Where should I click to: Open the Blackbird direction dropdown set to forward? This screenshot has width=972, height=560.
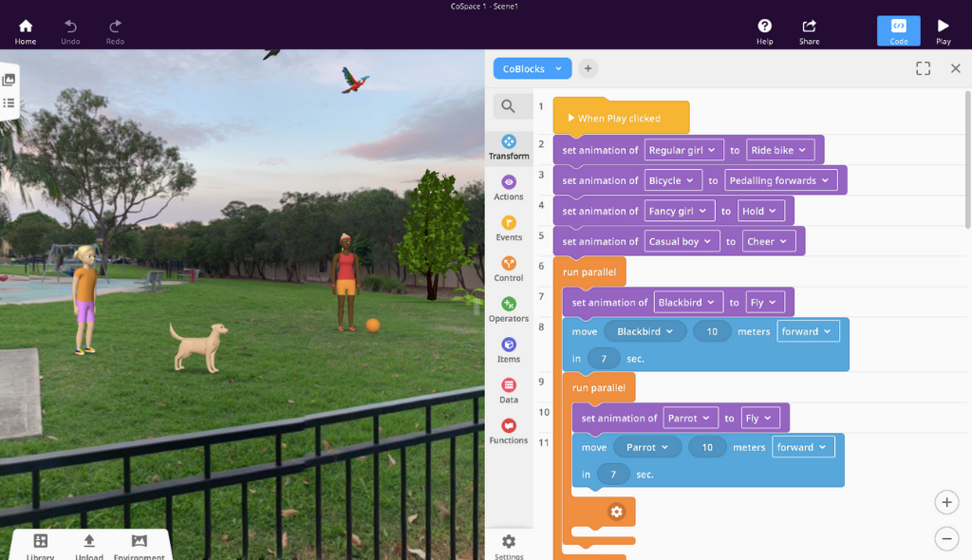click(x=808, y=331)
